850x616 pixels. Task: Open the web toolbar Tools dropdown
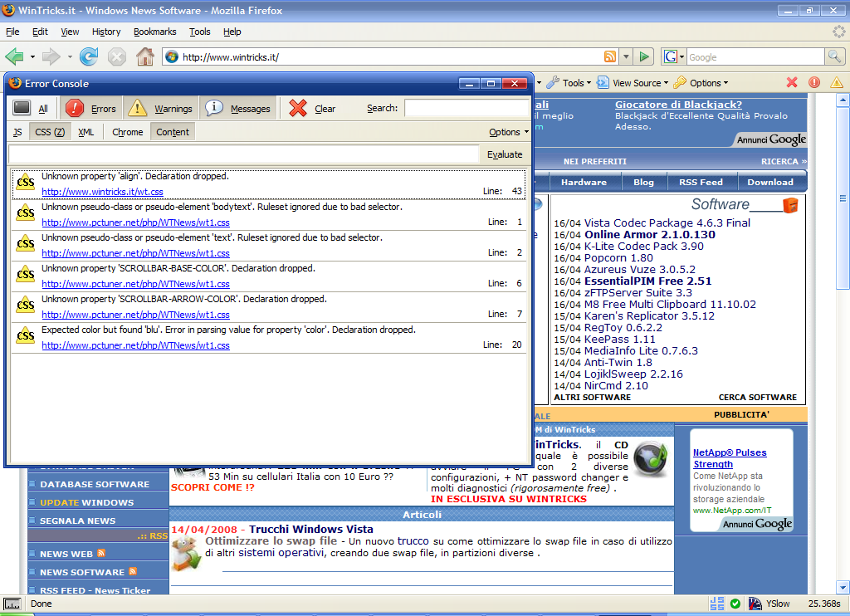coord(569,83)
